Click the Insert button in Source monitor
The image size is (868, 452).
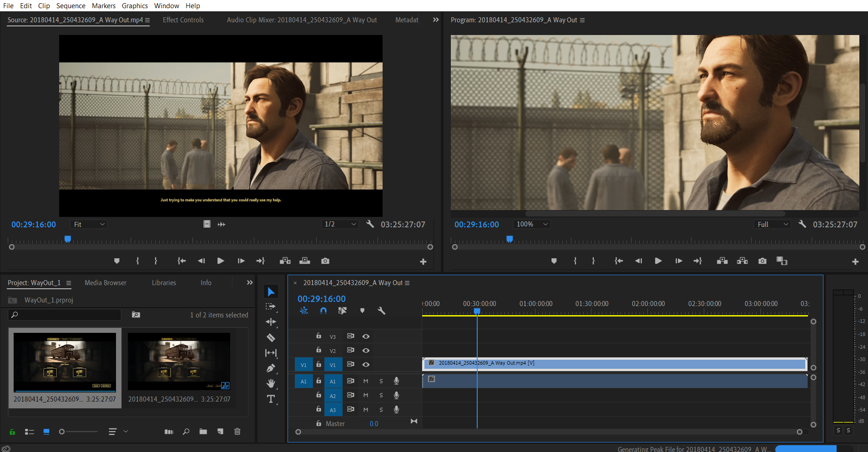point(285,261)
